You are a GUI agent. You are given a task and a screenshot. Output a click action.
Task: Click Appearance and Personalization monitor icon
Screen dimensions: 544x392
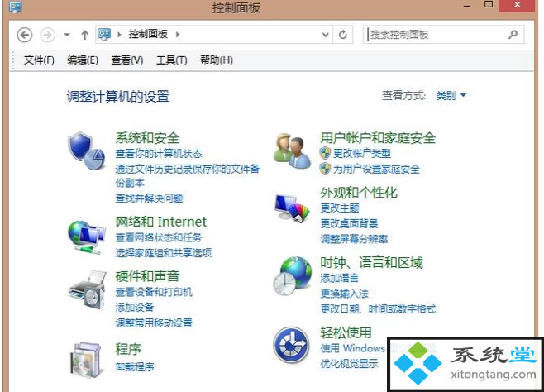click(291, 208)
